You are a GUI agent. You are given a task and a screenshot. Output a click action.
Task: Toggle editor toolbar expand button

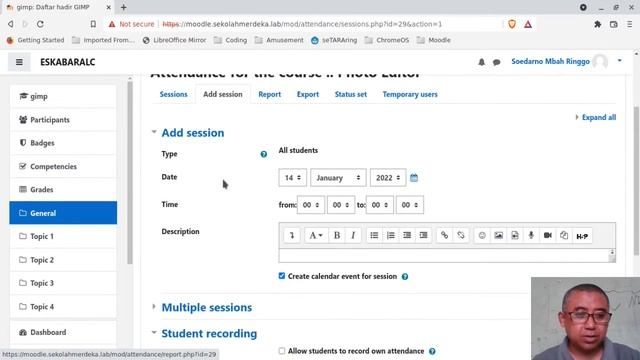pyautogui.click(x=292, y=236)
